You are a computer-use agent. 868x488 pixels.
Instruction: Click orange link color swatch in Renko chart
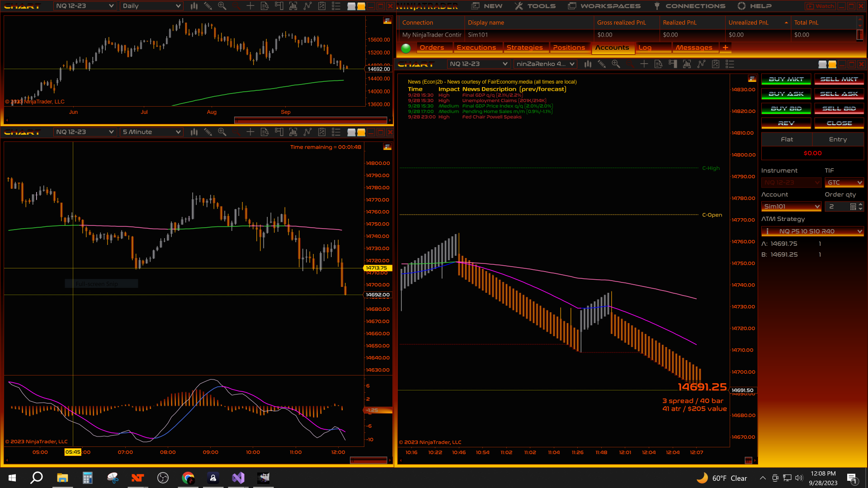pyautogui.click(x=832, y=64)
